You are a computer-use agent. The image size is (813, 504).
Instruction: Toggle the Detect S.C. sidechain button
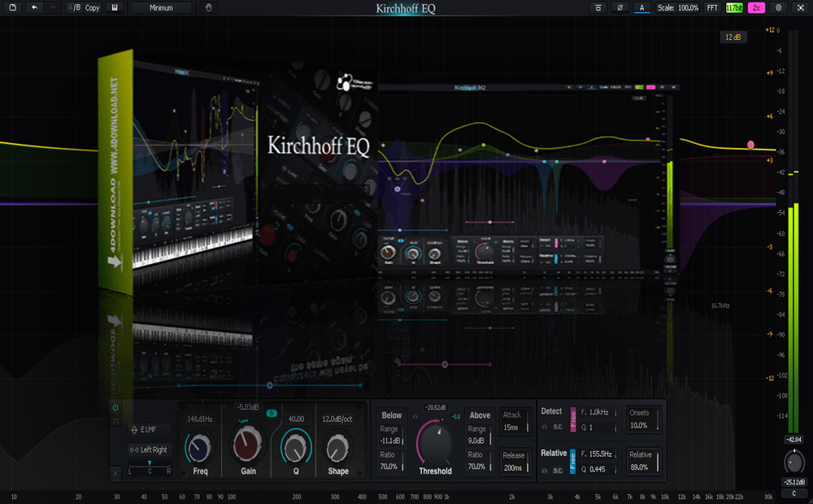(x=558, y=428)
